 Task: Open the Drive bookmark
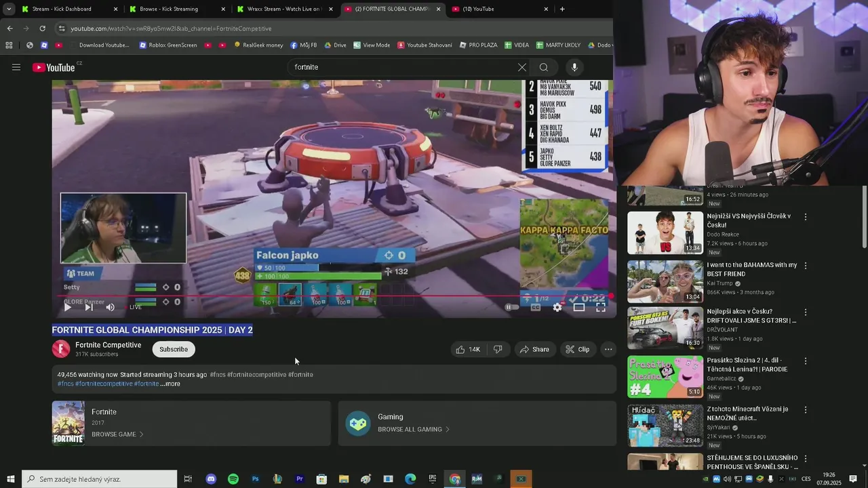tap(335, 45)
